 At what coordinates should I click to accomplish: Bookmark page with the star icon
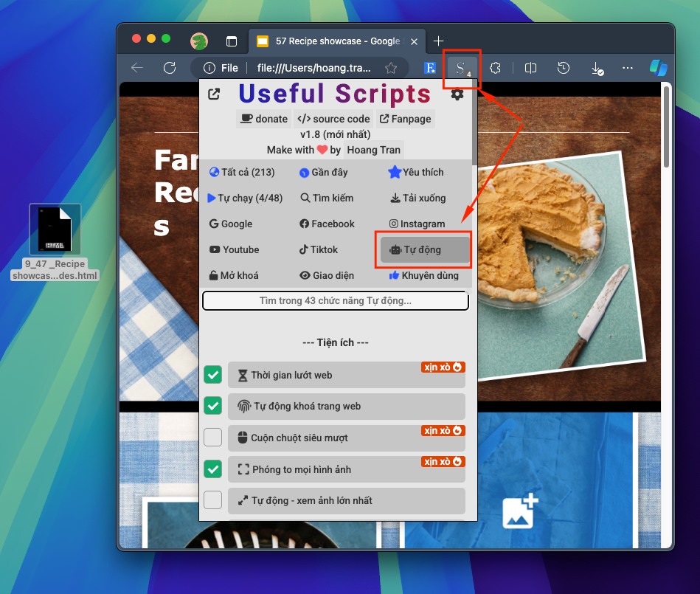391,68
